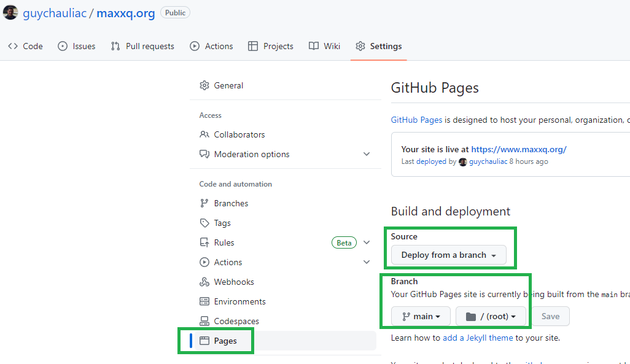630x364 pixels.
Task: Expand the sidebar Actions chevron
Action: pyautogui.click(x=367, y=262)
